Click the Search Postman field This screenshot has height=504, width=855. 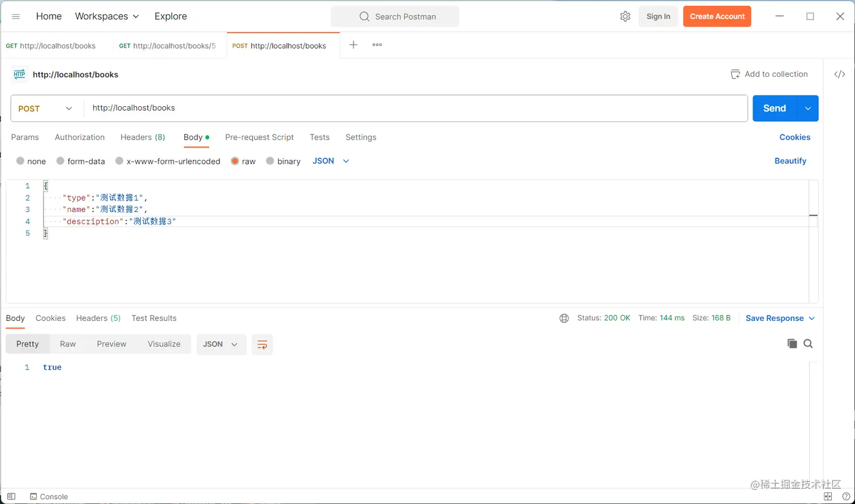pyautogui.click(x=395, y=16)
